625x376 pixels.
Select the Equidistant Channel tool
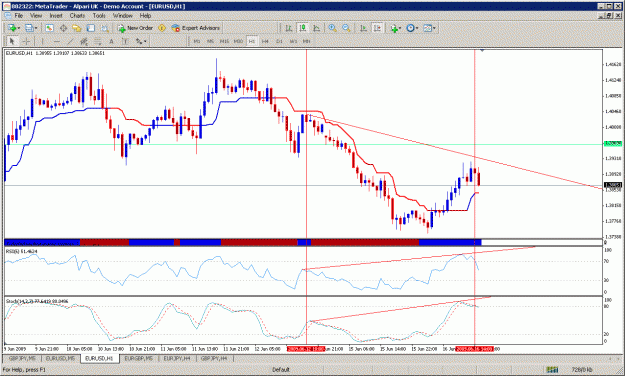(x=84, y=41)
